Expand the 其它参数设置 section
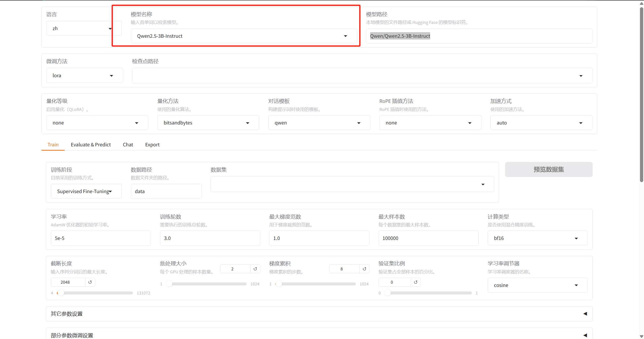Image resolution: width=644 pixels, height=339 pixels. [x=319, y=314]
